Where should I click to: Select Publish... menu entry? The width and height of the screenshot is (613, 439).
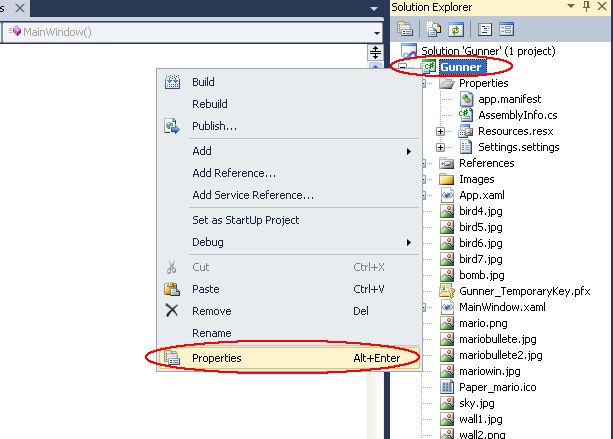coord(289,126)
